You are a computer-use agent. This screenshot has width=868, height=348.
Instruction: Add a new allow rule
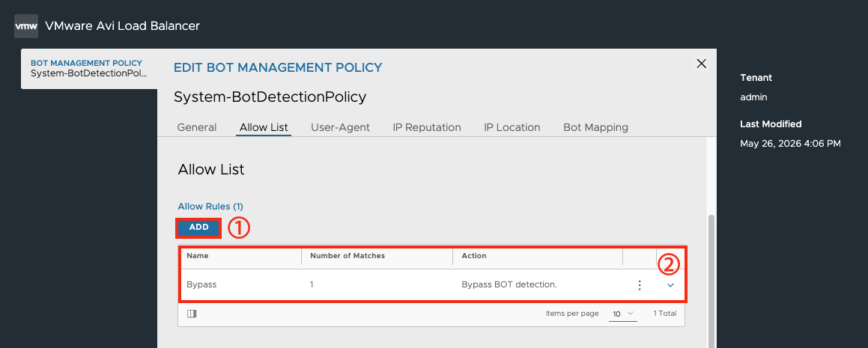tap(198, 228)
